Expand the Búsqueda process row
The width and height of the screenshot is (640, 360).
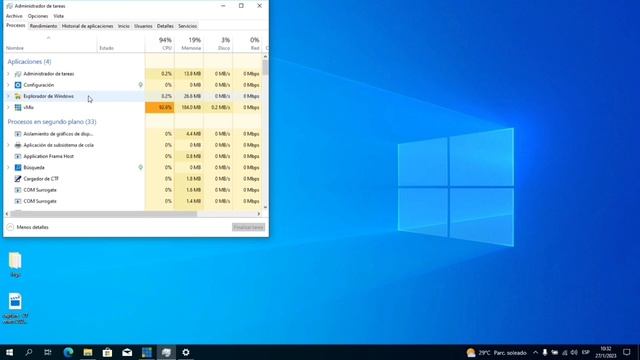point(8,167)
